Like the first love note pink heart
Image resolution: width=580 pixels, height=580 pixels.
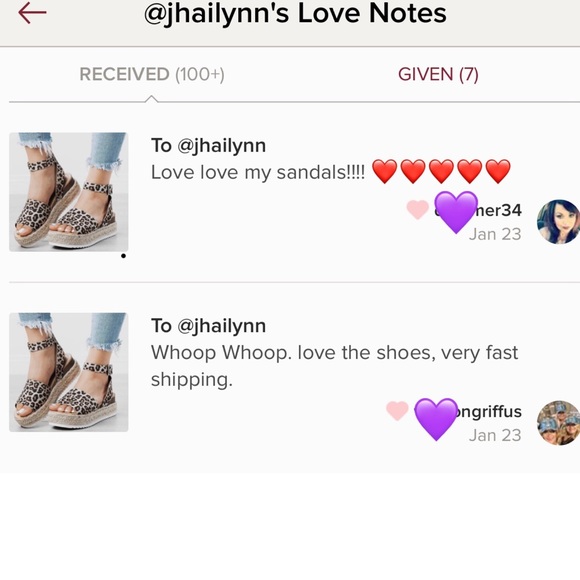[418, 210]
